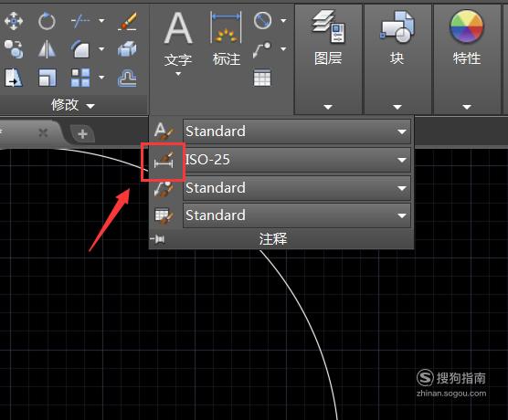Select the Rotate tool icon

click(x=47, y=21)
